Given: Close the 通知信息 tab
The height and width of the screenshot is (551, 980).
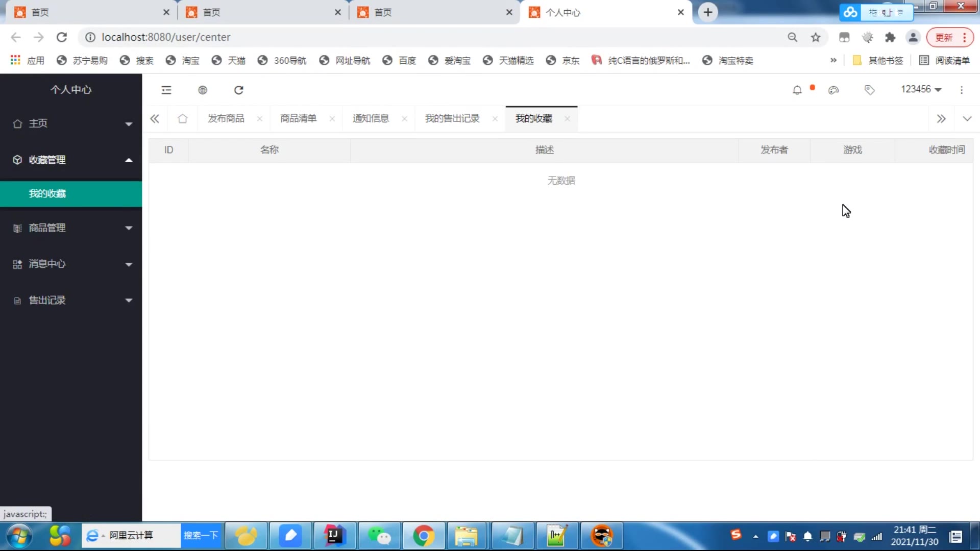Looking at the screenshot, I should tap(404, 119).
